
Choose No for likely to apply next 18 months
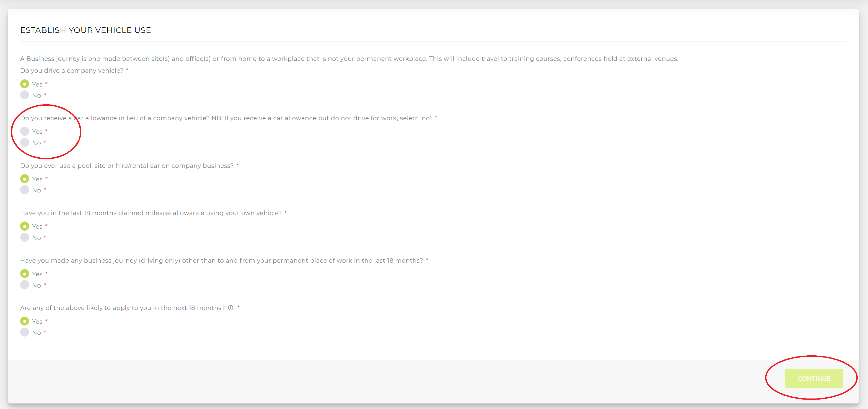pos(25,332)
